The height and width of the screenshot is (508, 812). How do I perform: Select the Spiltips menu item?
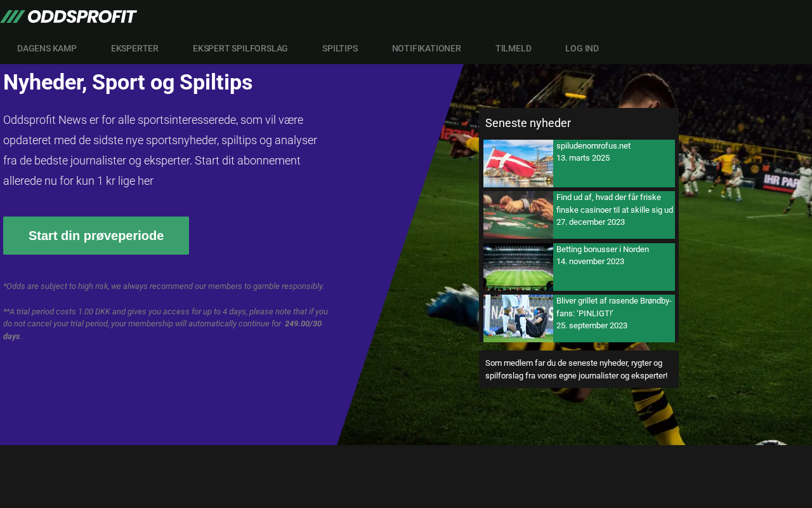point(340,48)
